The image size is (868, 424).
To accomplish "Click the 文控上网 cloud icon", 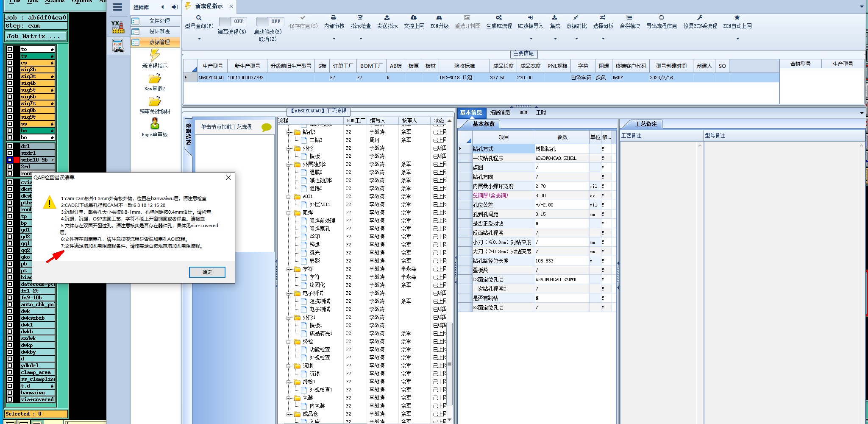I will pos(414,18).
